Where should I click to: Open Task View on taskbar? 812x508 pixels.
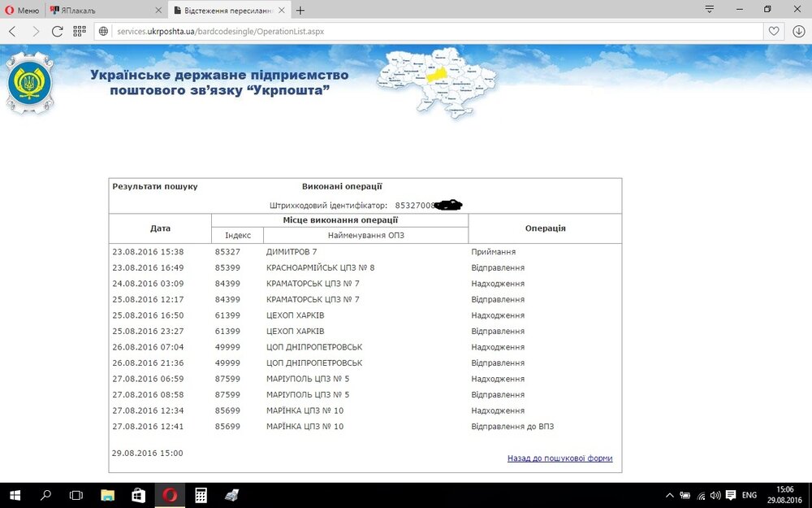[x=76, y=496]
